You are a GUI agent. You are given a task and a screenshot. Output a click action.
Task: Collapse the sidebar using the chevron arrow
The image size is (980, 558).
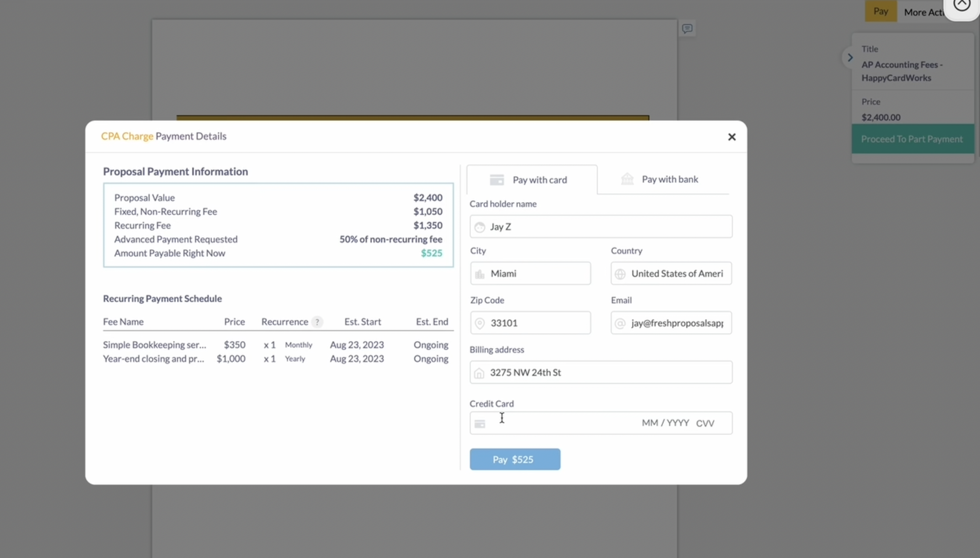[850, 58]
